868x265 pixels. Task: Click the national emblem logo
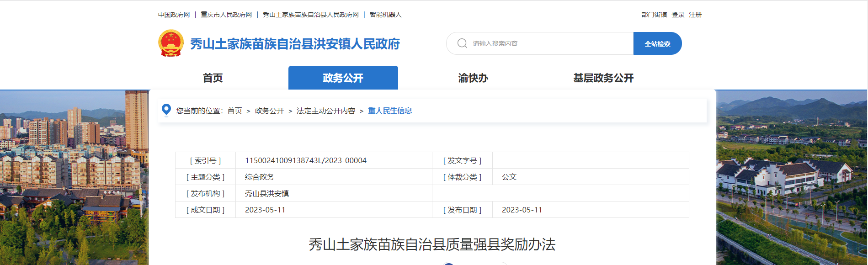point(170,43)
